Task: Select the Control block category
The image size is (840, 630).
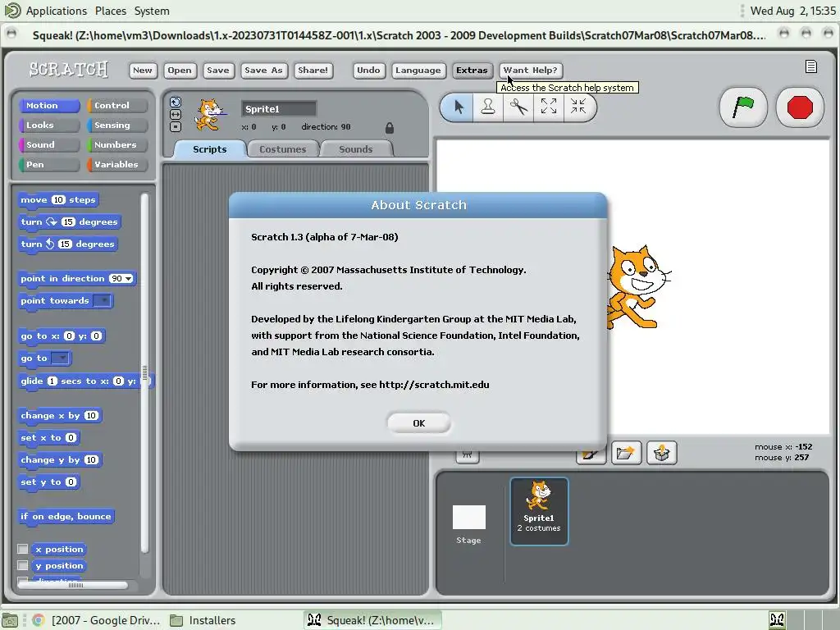Action: [x=117, y=106]
